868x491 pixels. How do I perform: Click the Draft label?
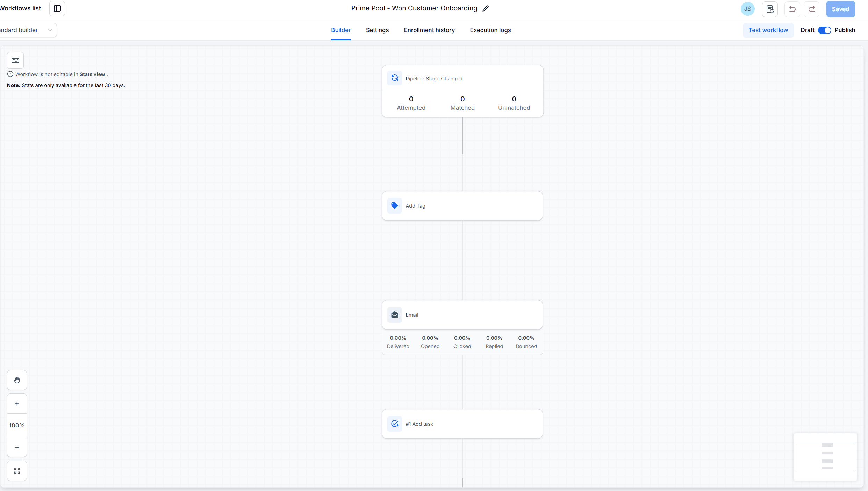pos(807,30)
